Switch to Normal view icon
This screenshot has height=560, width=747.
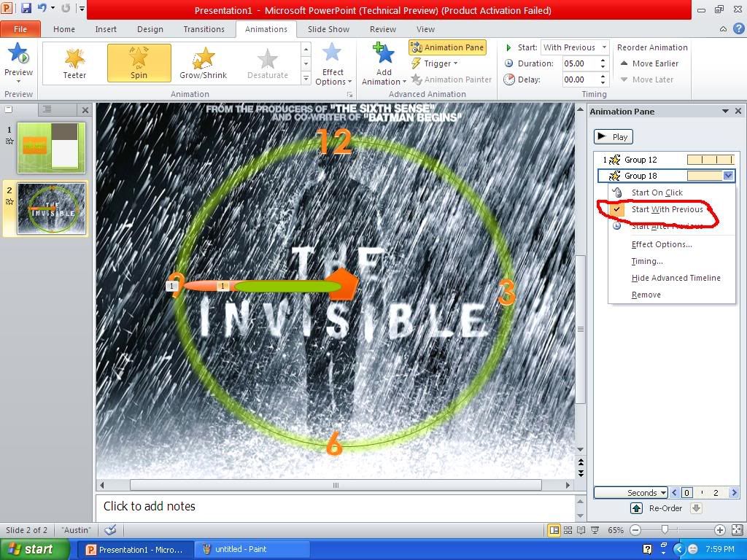pyautogui.click(x=554, y=529)
